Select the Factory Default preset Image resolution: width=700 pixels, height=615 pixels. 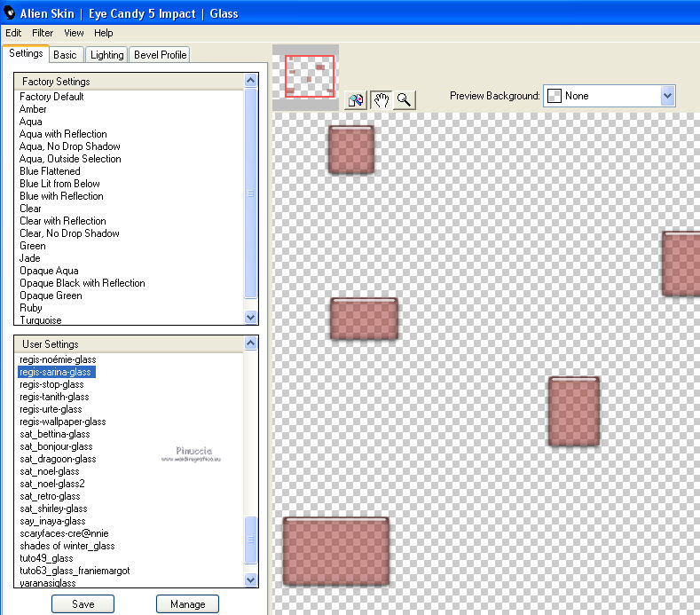tap(51, 97)
